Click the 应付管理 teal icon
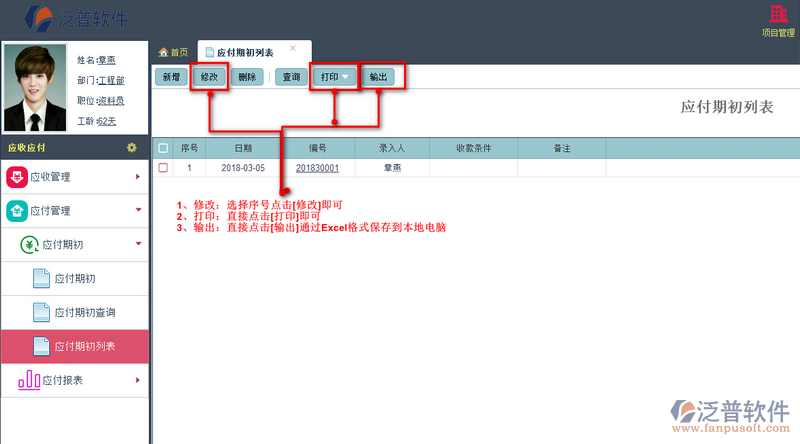The image size is (800, 444). tap(17, 211)
